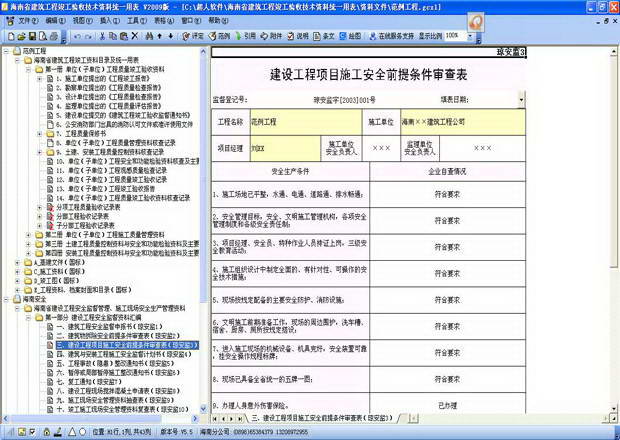This screenshot has width=620, height=440.
Task: Select 4. 监理单位提出的《工程质量评估报告》 in the tree
Action: click(109, 106)
